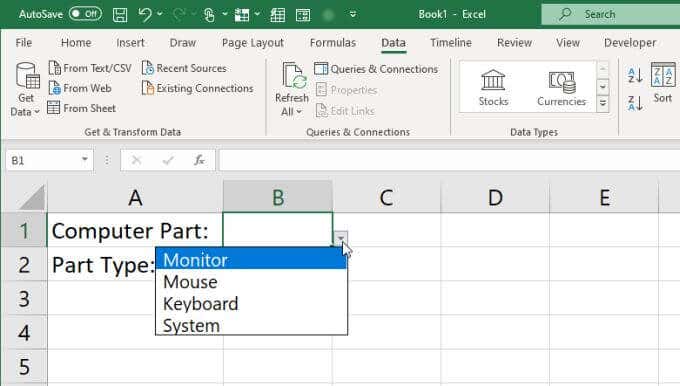Switch to the View ribbon tab
680x386 pixels.
tap(568, 43)
